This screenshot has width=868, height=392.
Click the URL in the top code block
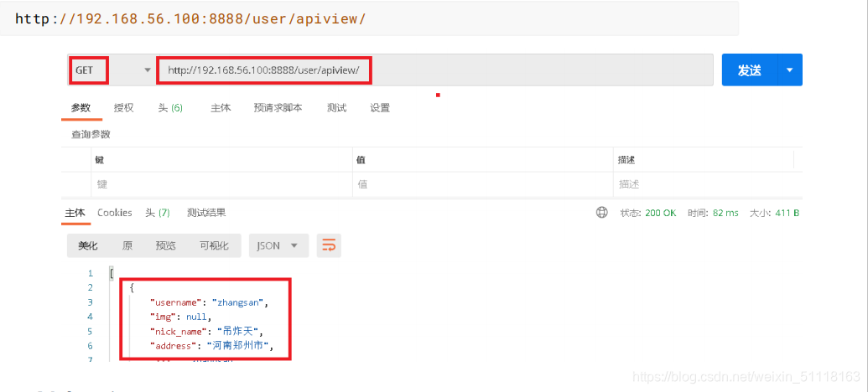click(190, 18)
